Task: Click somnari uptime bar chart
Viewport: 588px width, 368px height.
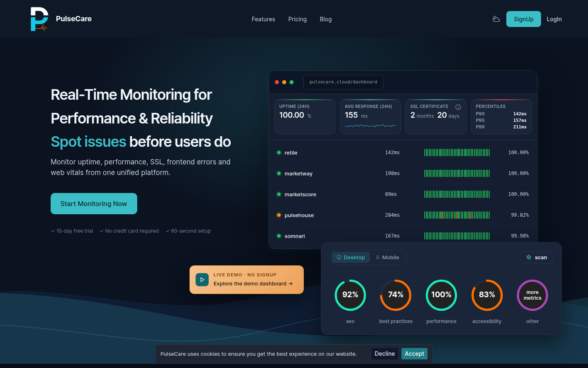Action: tap(457, 236)
